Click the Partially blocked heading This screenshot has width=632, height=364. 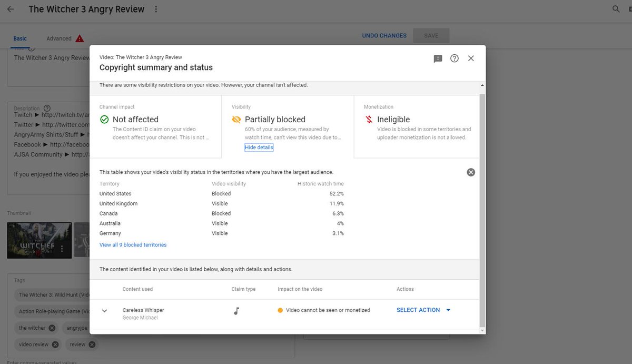coord(275,120)
